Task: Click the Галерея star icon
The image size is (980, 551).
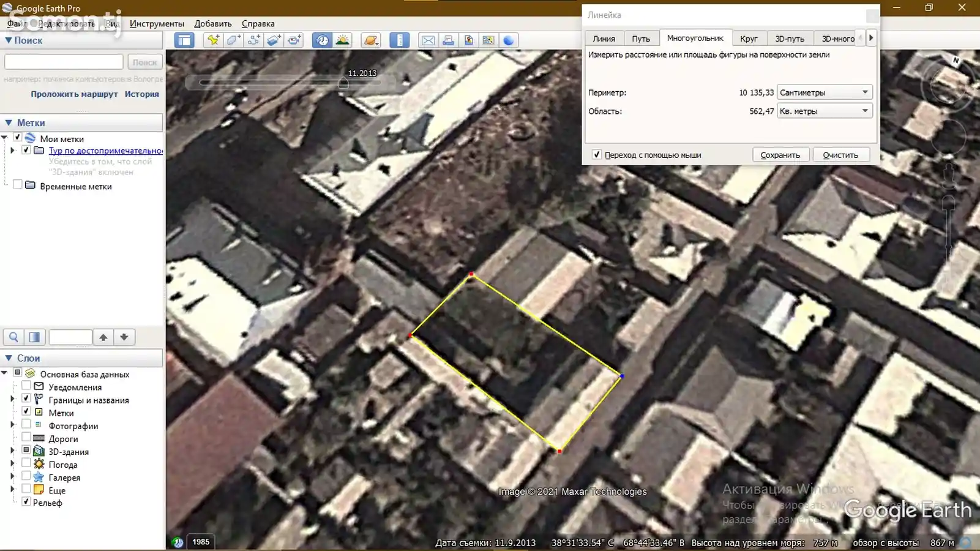Action: click(39, 477)
